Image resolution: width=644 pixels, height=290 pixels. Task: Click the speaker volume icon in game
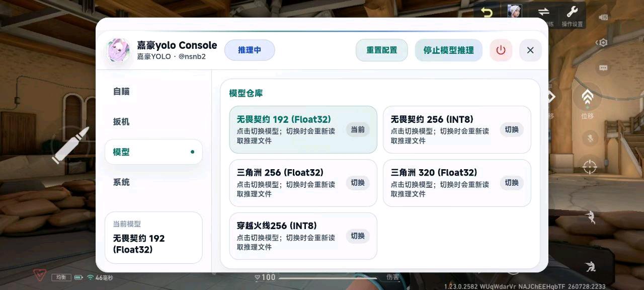pyautogui.click(x=603, y=17)
